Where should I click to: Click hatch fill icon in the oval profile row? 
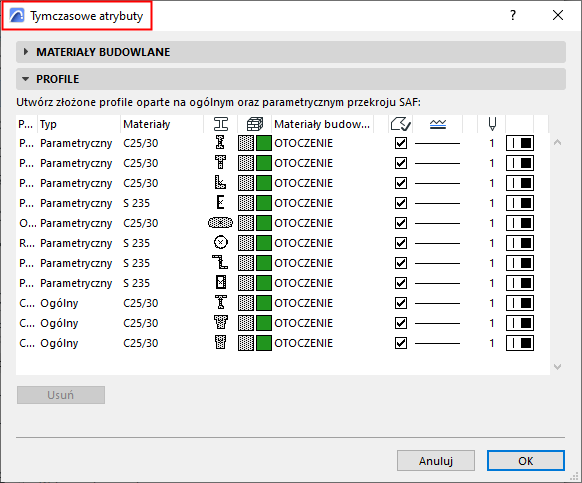click(x=246, y=223)
